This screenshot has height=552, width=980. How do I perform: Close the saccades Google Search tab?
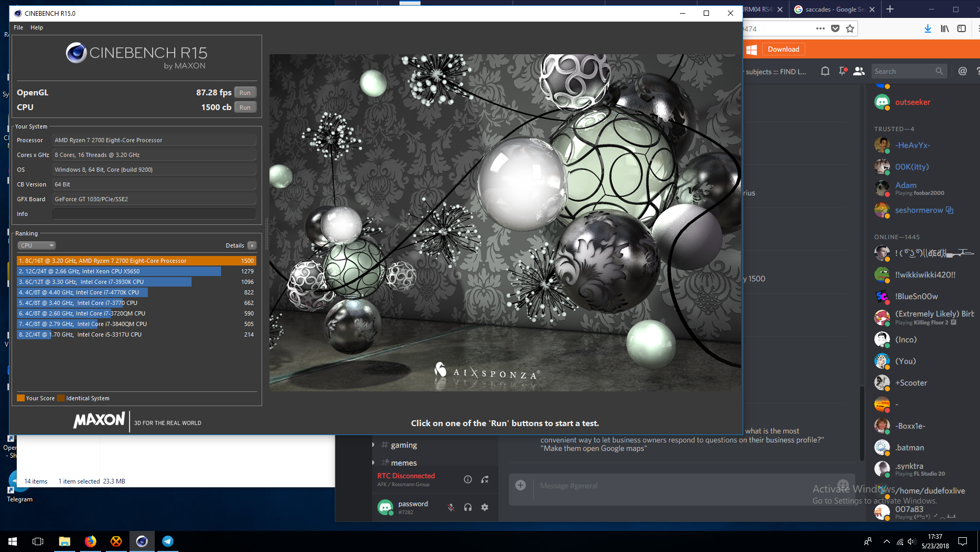click(872, 9)
